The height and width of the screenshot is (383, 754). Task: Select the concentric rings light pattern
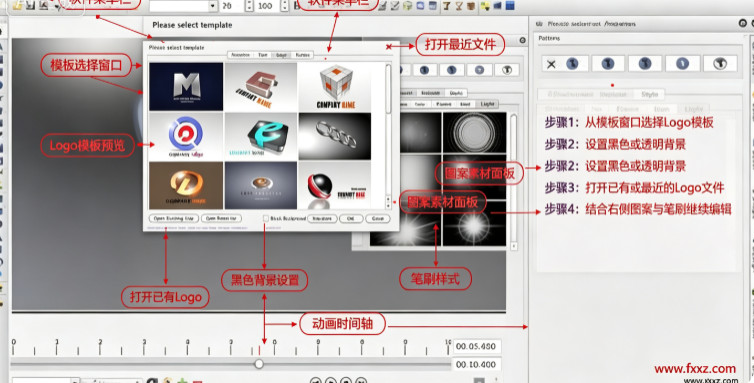[x=474, y=133]
